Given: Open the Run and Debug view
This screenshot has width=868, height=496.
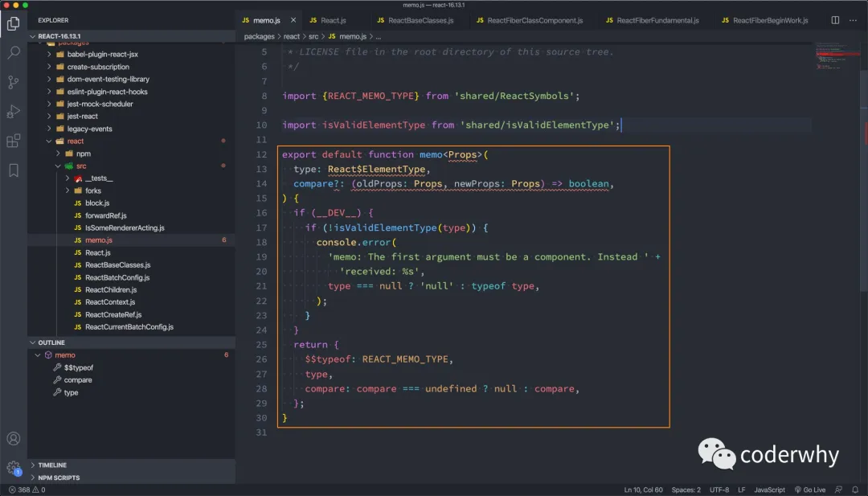Looking at the screenshot, I should [x=14, y=111].
